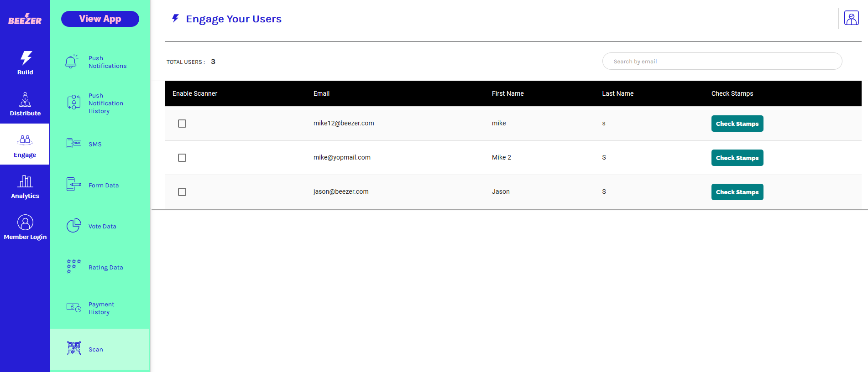Go to Form Data menu item
The width and height of the screenshot is (868, 372).
coord(104,185)
